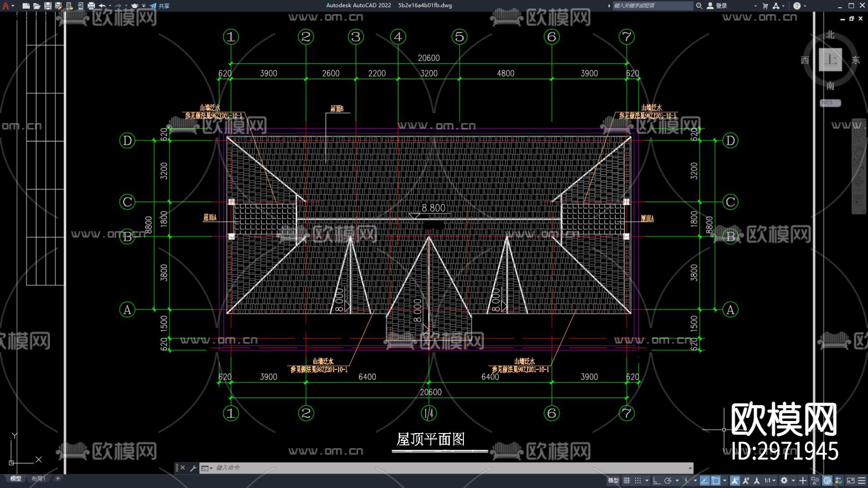Viewport: 868px width, 488px height.
Task: Click the Workspace Switching gear icon
Action: click(x=784, y=480)
